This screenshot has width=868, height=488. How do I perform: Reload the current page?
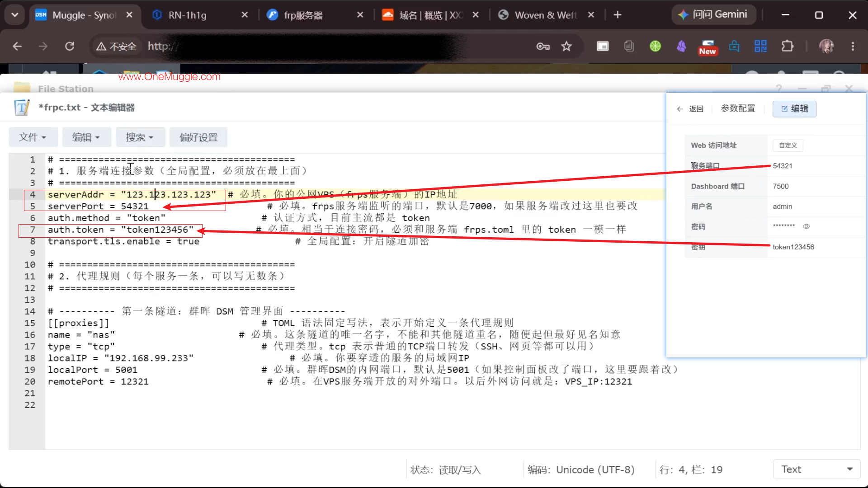tap(70, 46)
